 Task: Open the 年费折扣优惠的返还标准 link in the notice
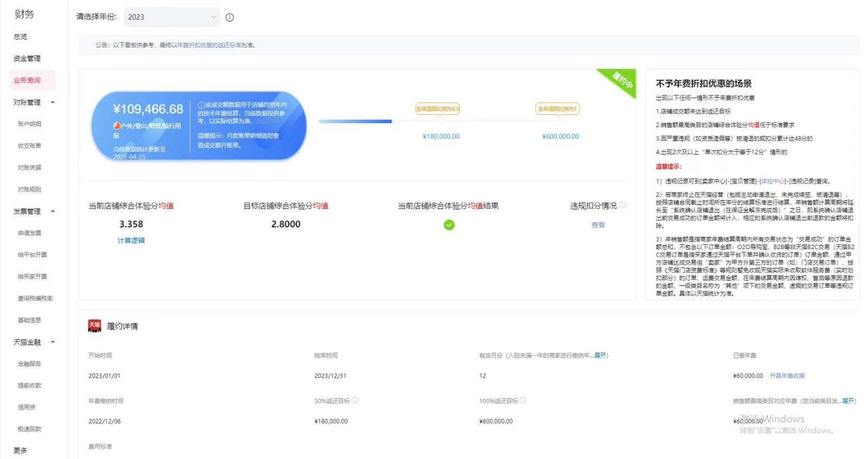coord(209,45)
